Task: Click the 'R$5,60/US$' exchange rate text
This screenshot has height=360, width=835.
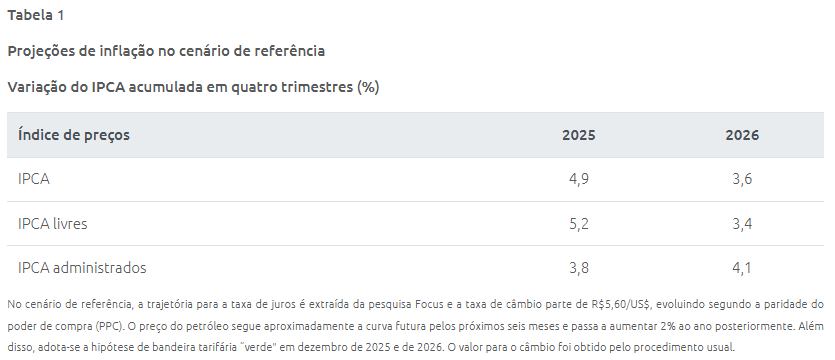Action: [621, 305]
